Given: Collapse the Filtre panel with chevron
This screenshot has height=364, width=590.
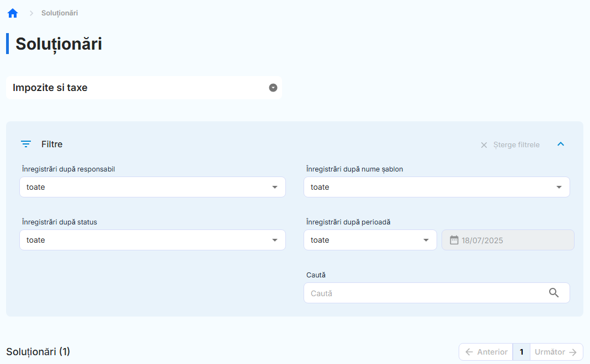Looking at the screenshot, I should point(561,144).
